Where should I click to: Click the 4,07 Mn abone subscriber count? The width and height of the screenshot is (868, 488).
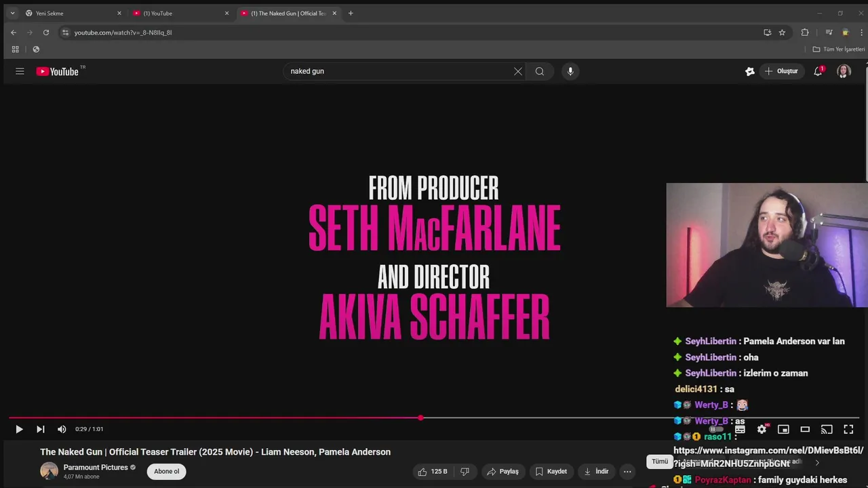[x=81, y=477]
